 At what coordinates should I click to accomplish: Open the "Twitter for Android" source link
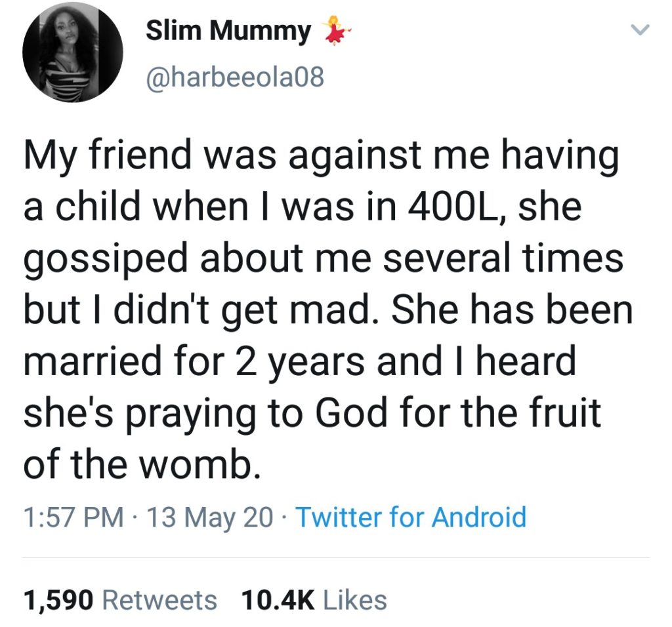411,517
